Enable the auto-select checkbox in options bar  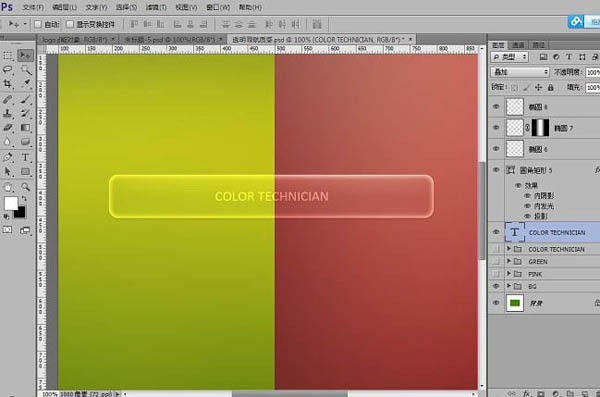[38, 25]
